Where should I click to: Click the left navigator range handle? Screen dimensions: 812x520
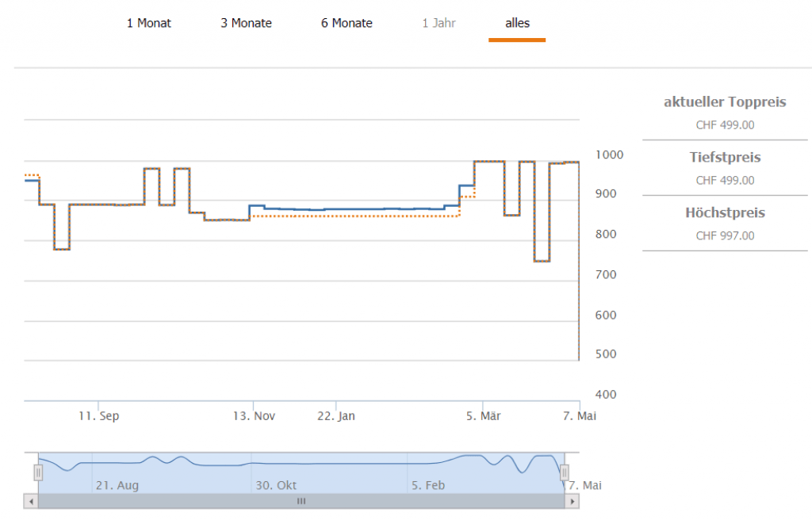[38, 472]
